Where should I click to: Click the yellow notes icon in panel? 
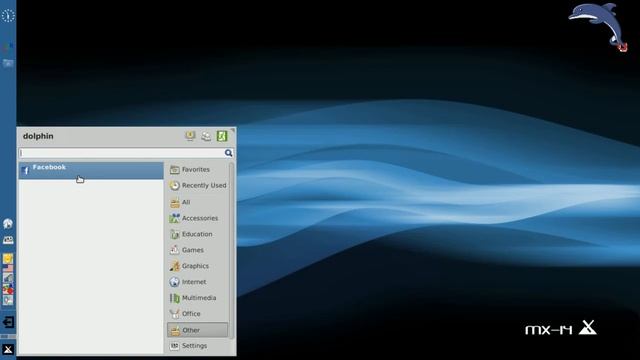[8, 258]
